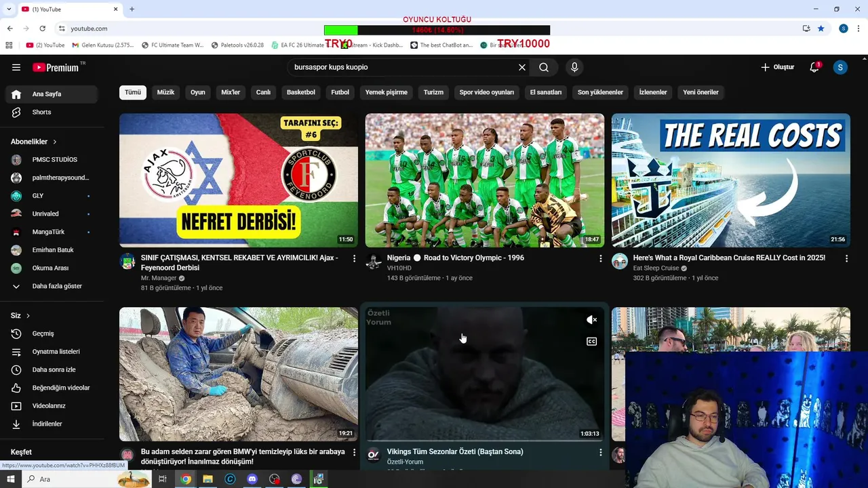The image size is (868, 488).
Task: Select the Yemek pişirme filter chip
Action: (x=387, y=92)
